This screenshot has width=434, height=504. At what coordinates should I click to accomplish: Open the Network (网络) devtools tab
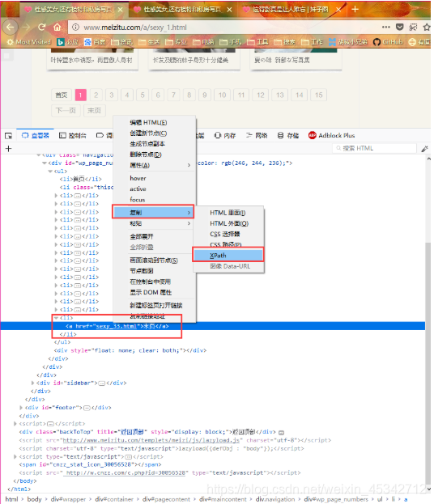click(257, 136)
